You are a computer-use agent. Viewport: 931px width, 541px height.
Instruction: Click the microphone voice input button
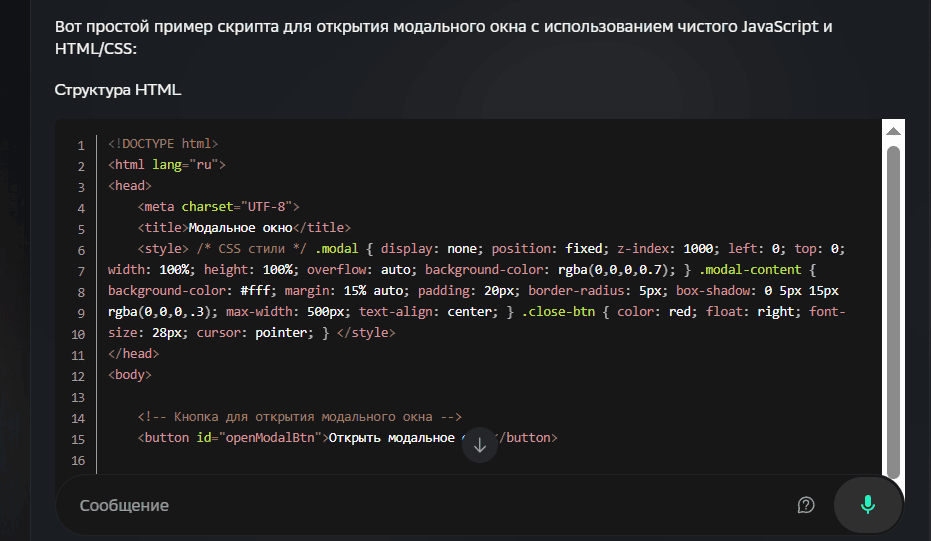pos(867,505)
